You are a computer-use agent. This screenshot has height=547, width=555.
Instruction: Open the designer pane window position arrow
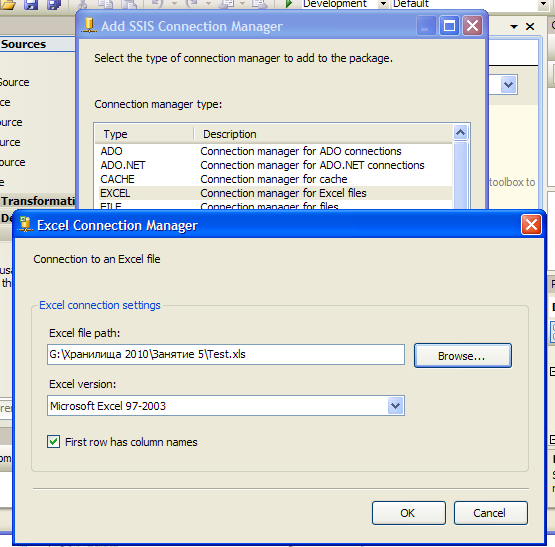pos(514,27)
